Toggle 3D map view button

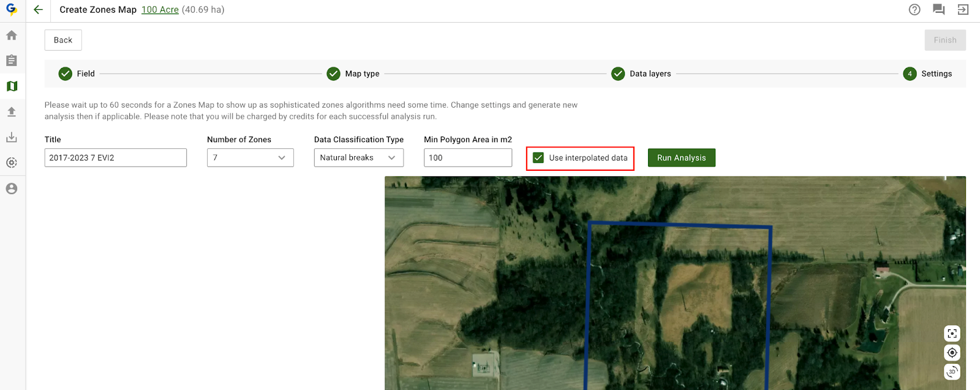point(952,372)
